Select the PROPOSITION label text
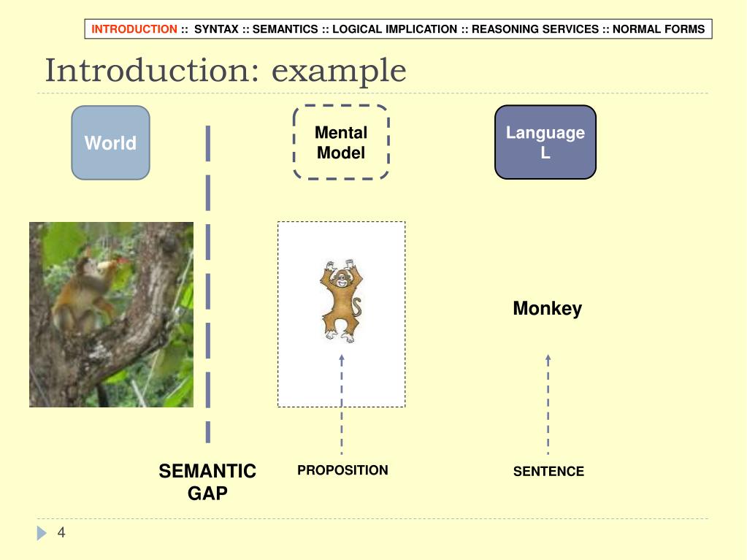Viewport: 747px width, 560px height. pyautogui.click(x=342, y=470)
